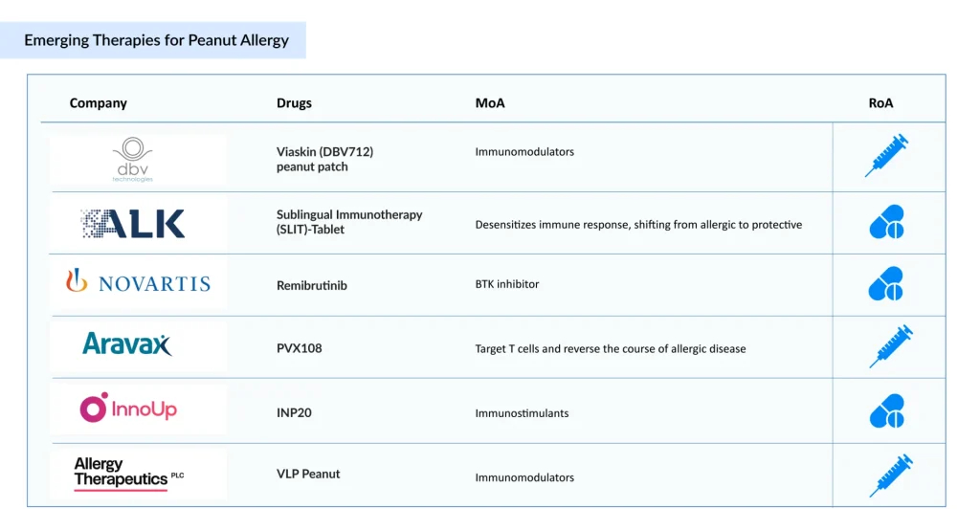This screenshot has height=509, width=980.
Task: Click the syringe icon for VLP Peanut
Action: [x=890, y=476]
